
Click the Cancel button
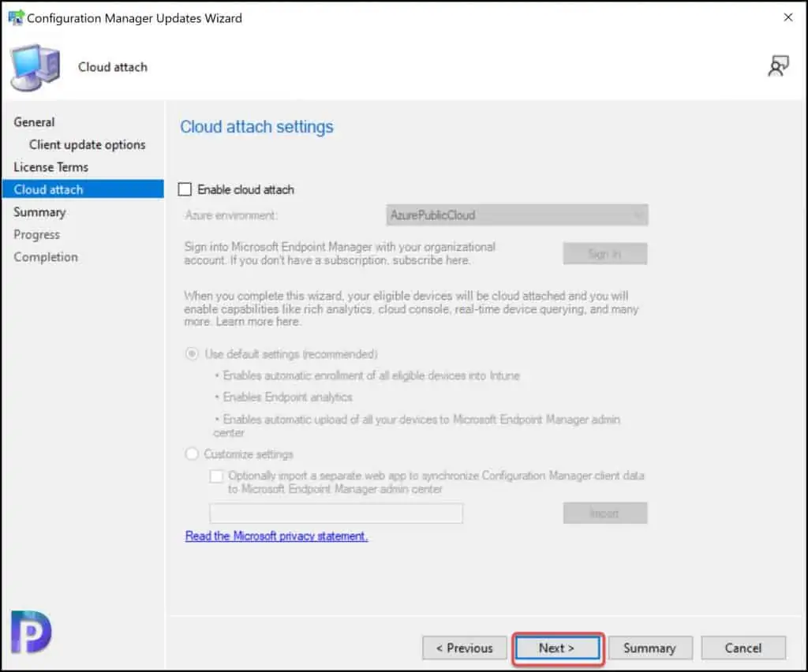pyautogui.click(x=743, y=648)
